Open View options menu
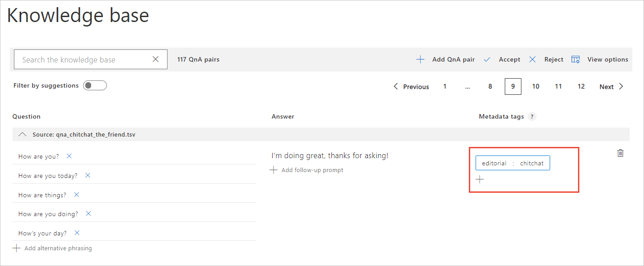The width and height of the screenshot is (644, 266). (x=600, y=59)
